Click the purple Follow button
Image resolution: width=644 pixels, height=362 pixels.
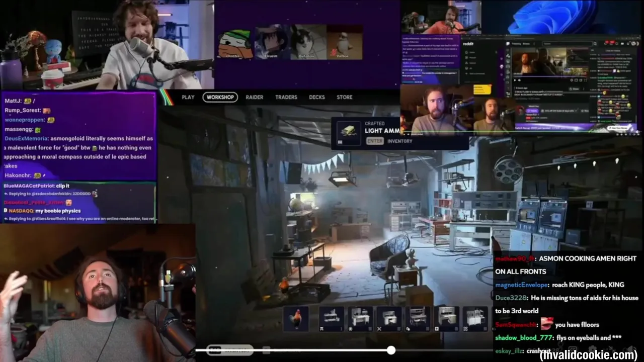pyautogui.click(x=533, y=111)
